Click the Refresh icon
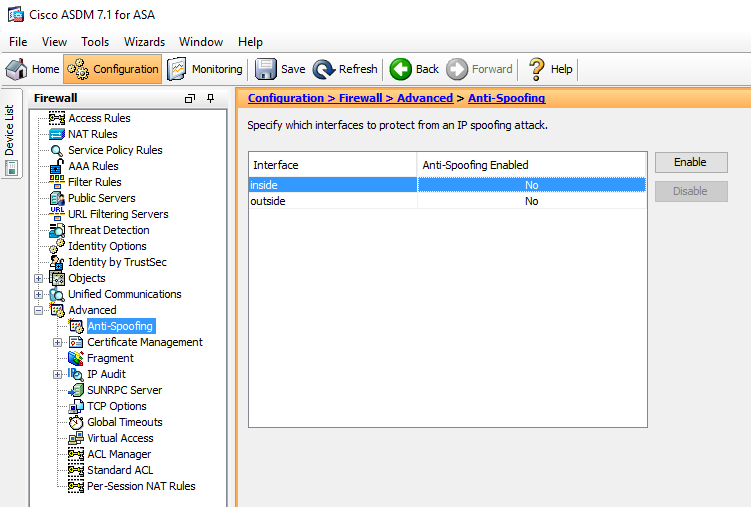 tap(324, 69)
